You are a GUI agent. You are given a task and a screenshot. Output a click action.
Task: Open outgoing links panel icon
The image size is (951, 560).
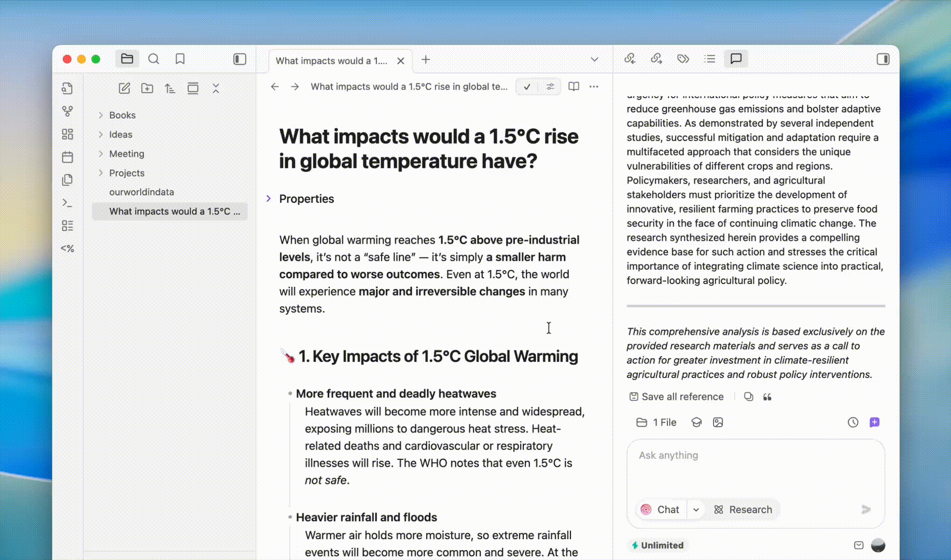click(x=656, y=59)
